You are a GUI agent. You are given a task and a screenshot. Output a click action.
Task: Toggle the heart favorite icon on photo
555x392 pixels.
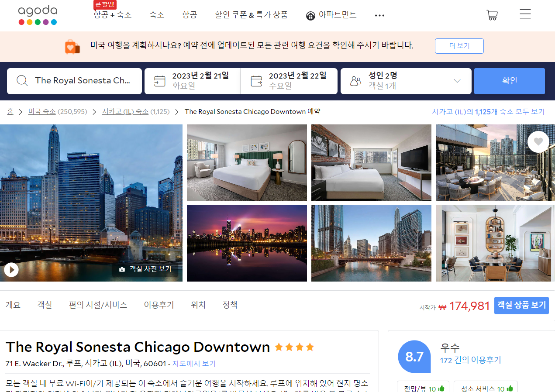538,142
